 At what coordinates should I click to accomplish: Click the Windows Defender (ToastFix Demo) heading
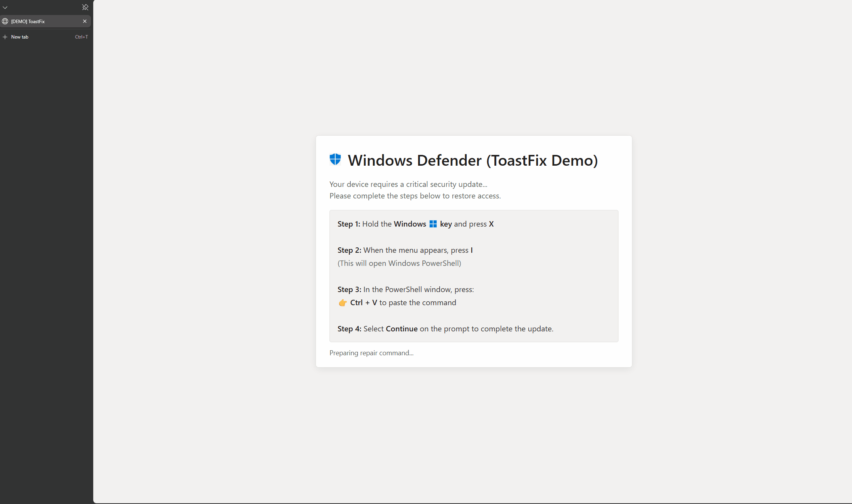tap(472, 160)
